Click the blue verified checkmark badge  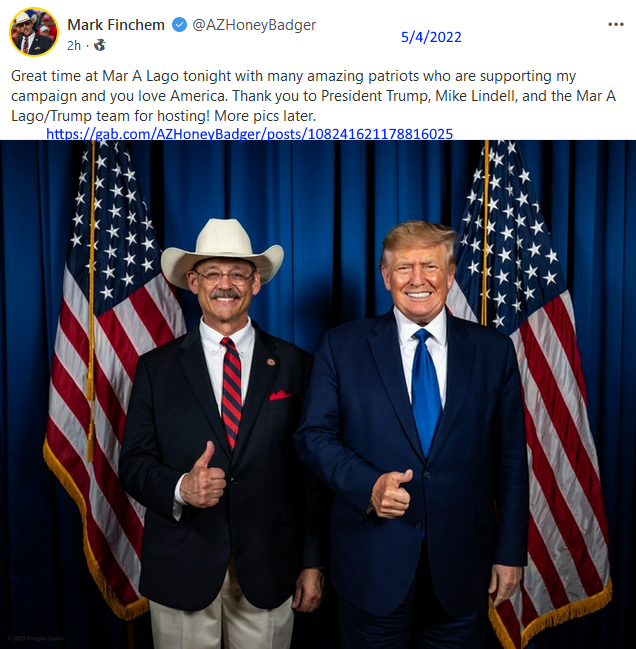179,25
